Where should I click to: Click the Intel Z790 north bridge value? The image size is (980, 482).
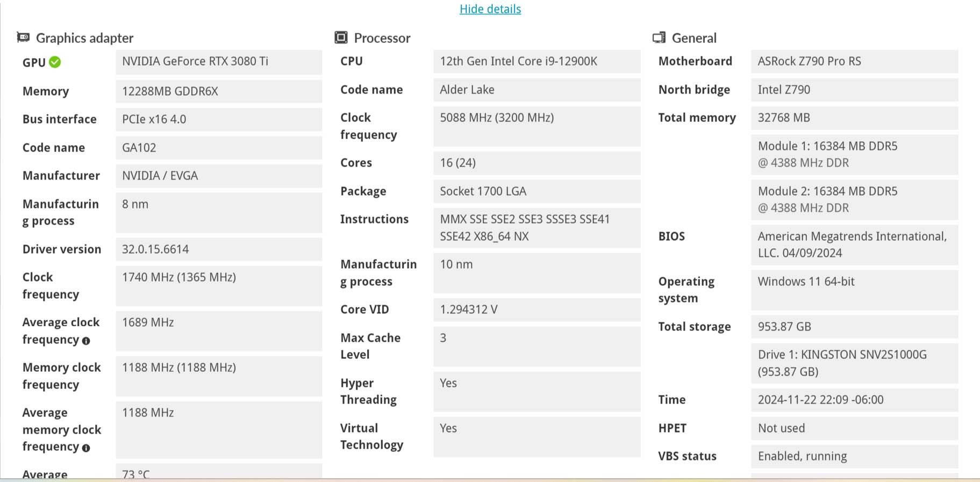[855, 90]
